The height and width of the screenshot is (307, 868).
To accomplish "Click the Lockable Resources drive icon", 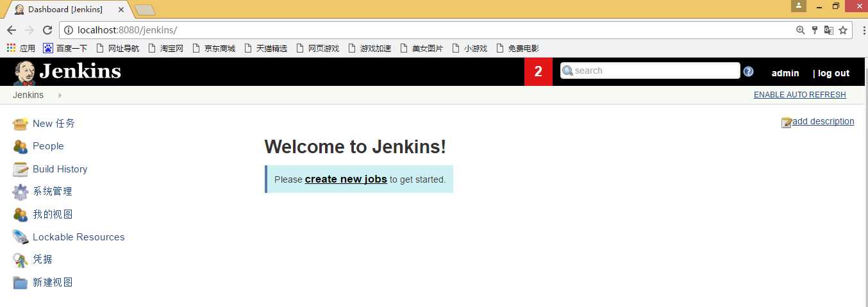I will 21,237.
